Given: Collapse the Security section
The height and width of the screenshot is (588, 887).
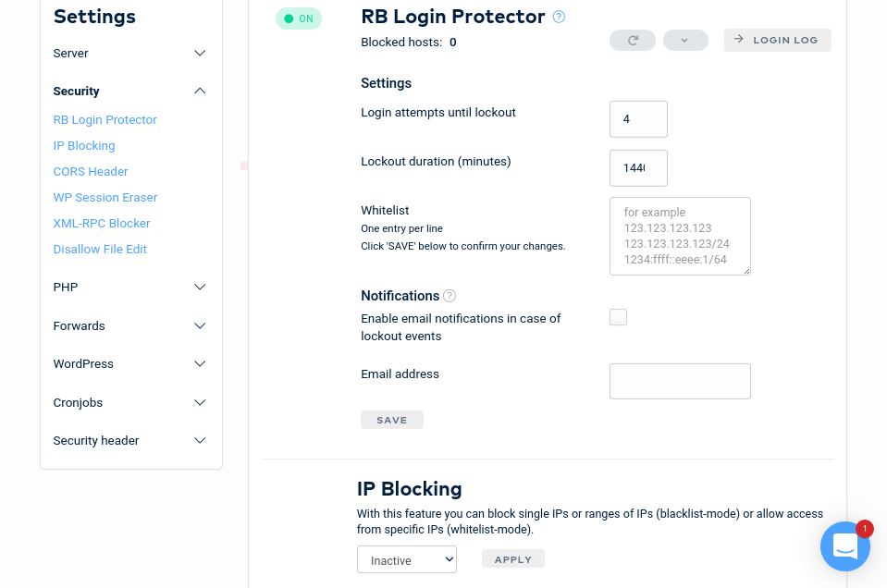Looking at the screenshot, I should 129,91.
